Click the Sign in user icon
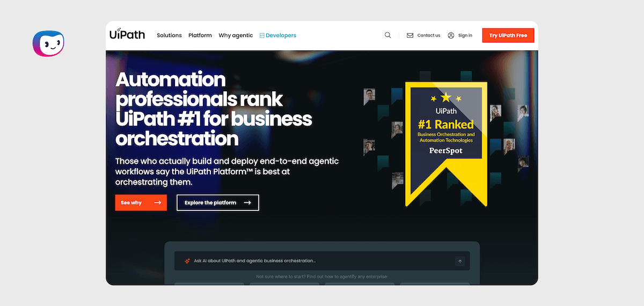The height and width of the screenshot is (306, 644). (x=451, y=35)
